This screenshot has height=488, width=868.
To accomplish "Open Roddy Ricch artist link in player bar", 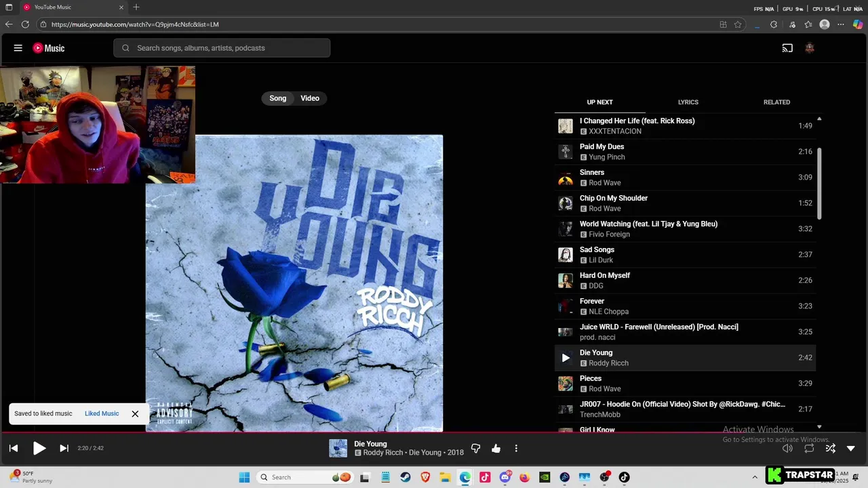I will [383, 453].
